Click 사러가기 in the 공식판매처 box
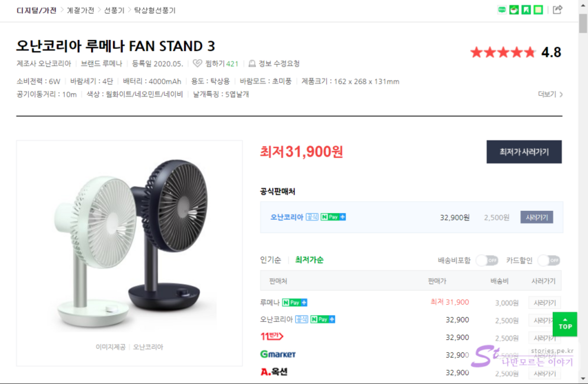 point(536,217)
